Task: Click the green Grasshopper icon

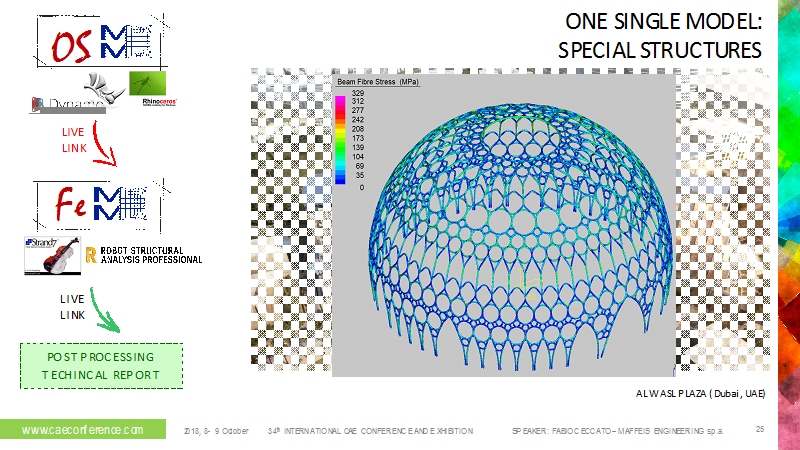Action: click(147, 82)
